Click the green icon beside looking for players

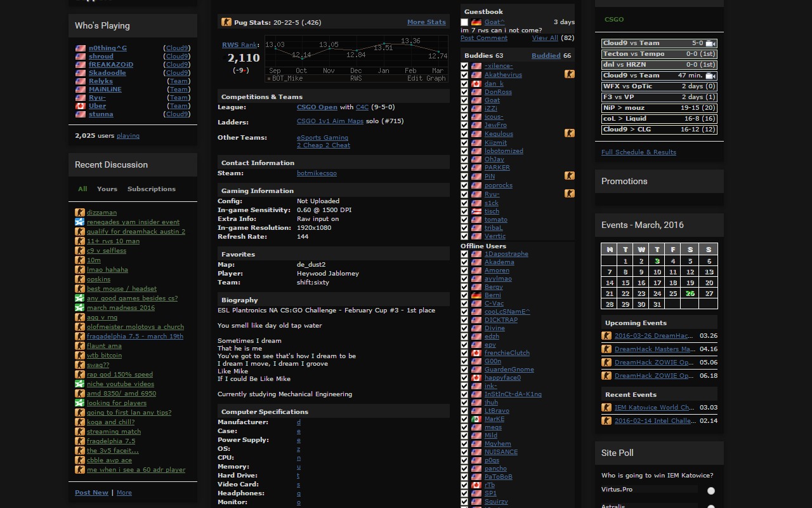(79, 403)
